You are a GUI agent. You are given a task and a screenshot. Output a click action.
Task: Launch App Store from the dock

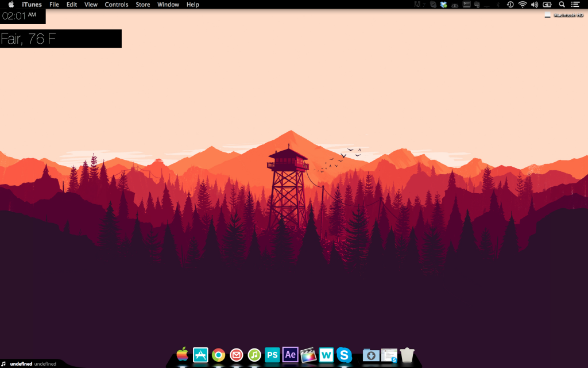(200, 355)
